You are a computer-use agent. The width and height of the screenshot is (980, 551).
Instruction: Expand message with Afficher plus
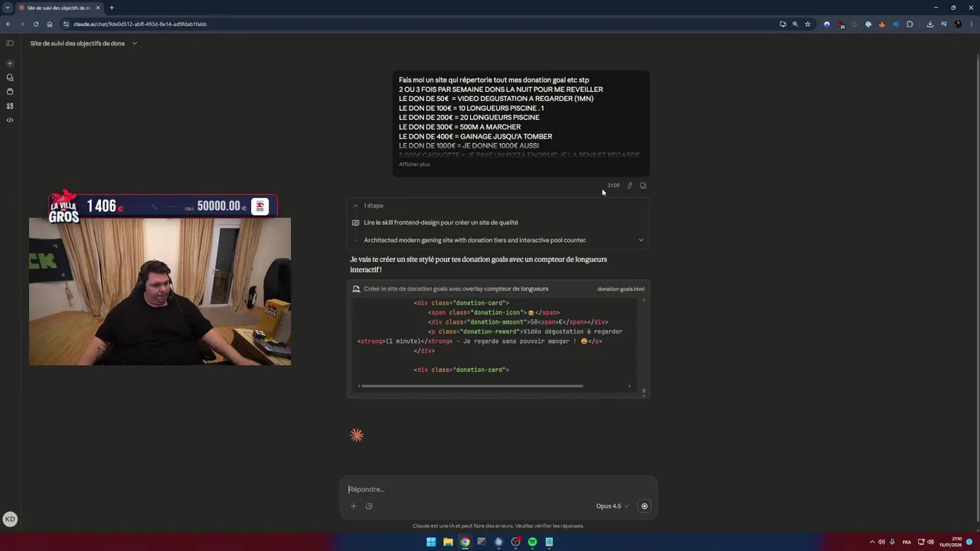click(414, 165)
